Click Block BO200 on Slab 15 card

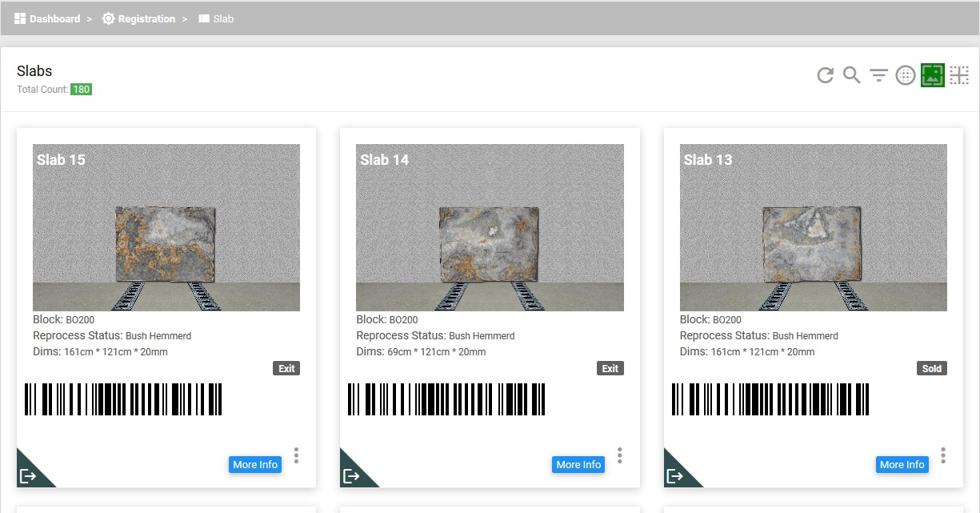coord(64,319)
